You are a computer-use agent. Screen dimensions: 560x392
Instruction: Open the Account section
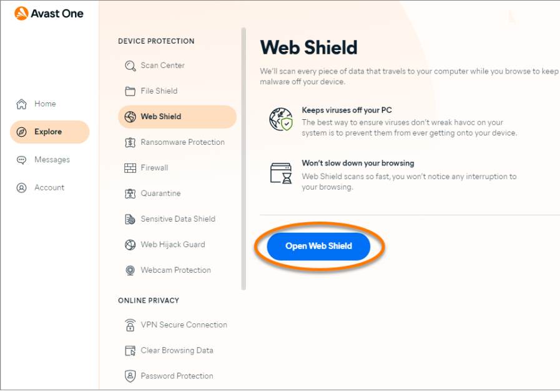coord(49,188)
